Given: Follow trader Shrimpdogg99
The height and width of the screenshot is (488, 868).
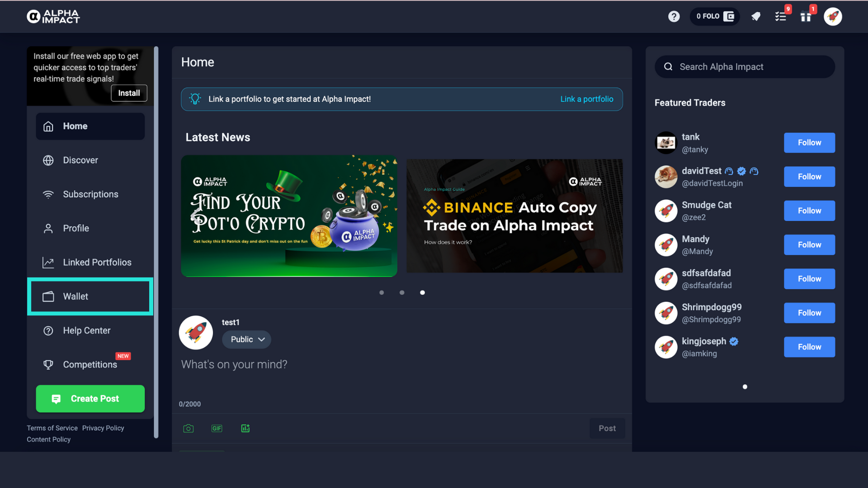Looking at the screenshot, I should point(809,313).
